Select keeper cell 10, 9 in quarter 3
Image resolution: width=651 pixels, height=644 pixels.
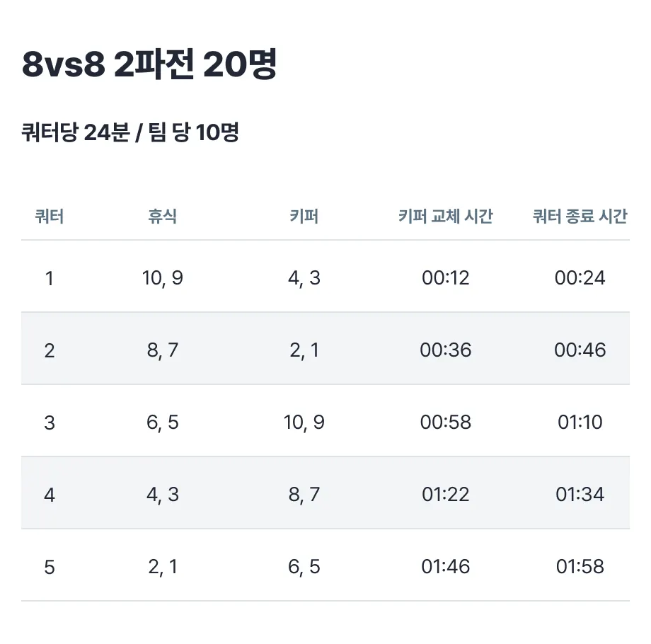[304, 422]
